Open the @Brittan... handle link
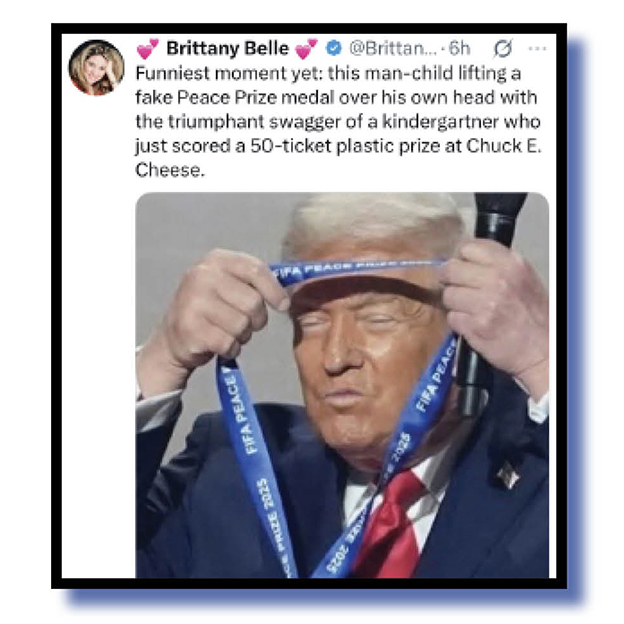Viewport: 624px width, 624px height. (x=393, y=49)
